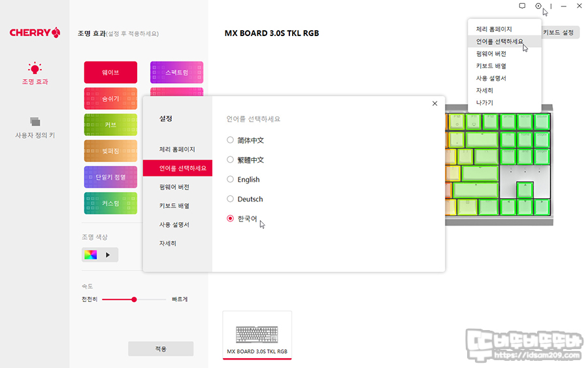Screen dimensions: 588x368
Task: Choose 繁體中文 language option
Action: 245,159
